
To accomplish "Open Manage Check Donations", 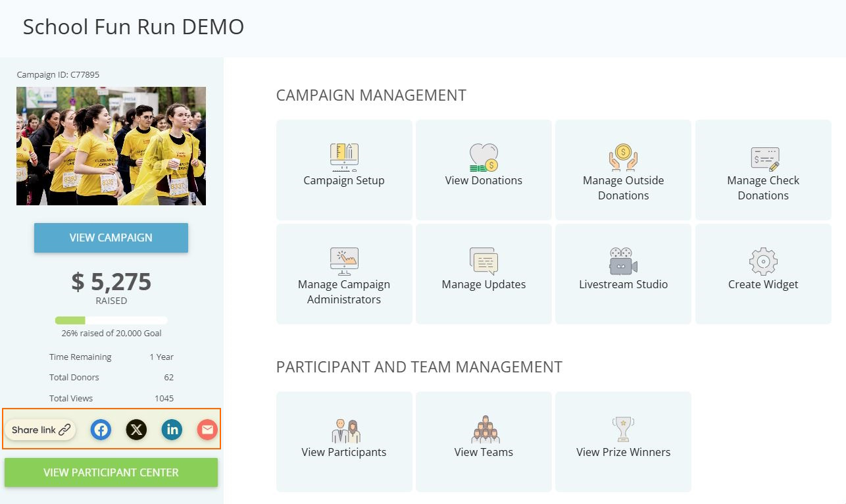I will point(763,170).
